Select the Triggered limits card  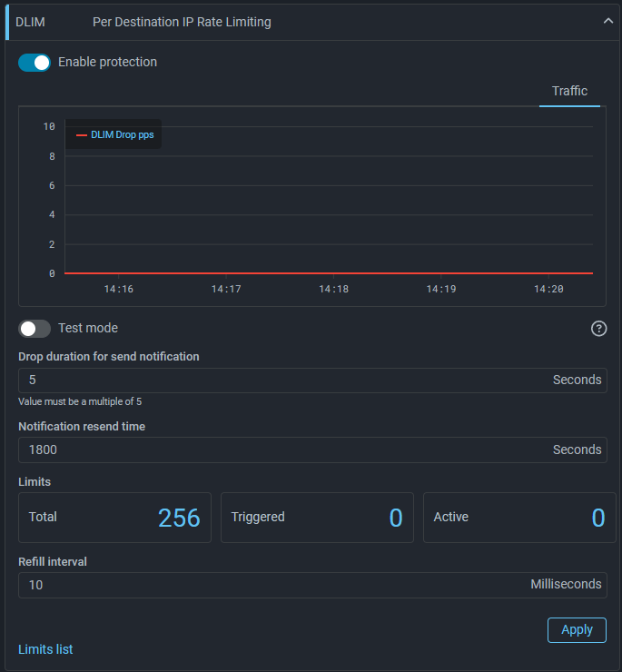click(317, 518)
